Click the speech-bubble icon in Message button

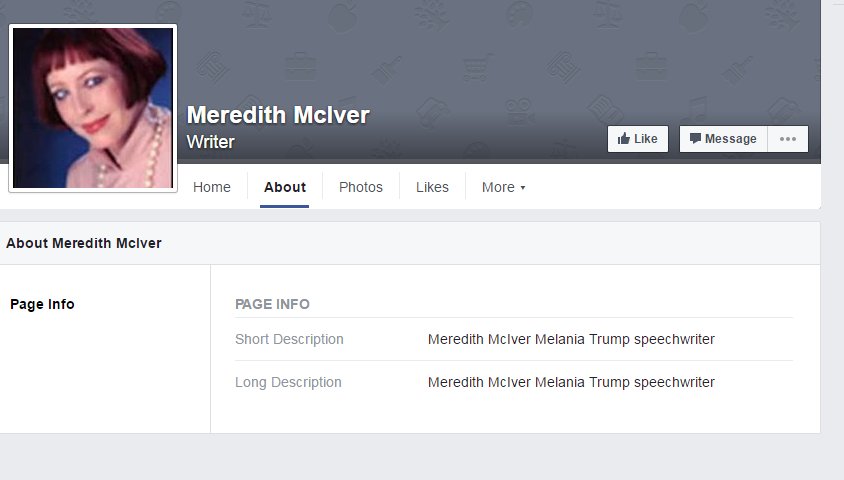(695, 138)
